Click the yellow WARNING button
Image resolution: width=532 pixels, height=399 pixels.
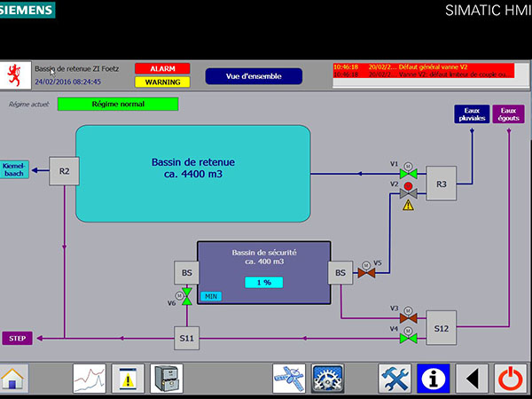[x=162, y=82]
